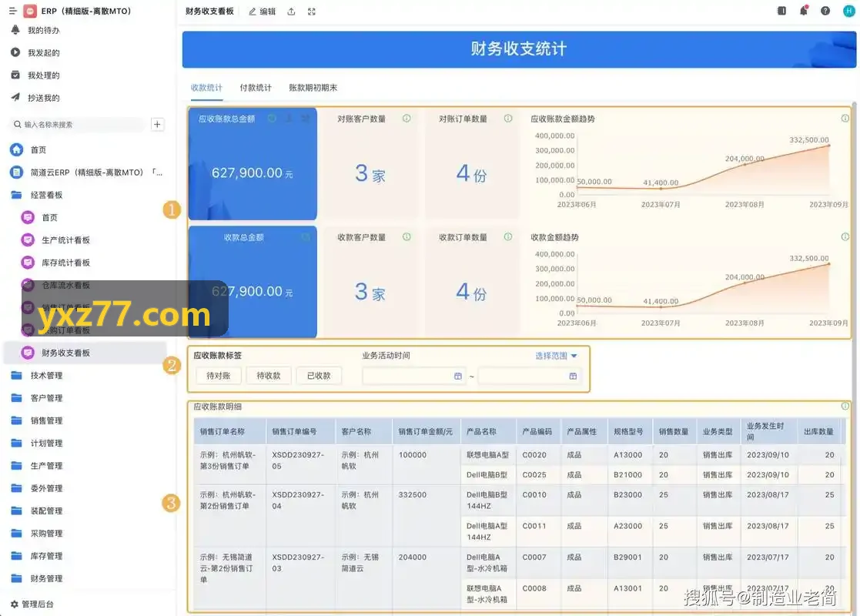Expand the 库存管理 folder

[37, 555]
